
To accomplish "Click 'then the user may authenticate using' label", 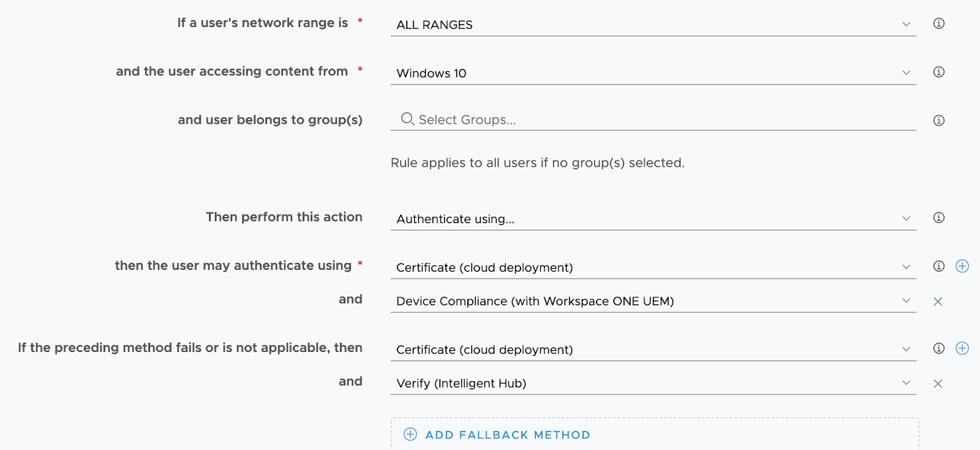I will [233, 265].
